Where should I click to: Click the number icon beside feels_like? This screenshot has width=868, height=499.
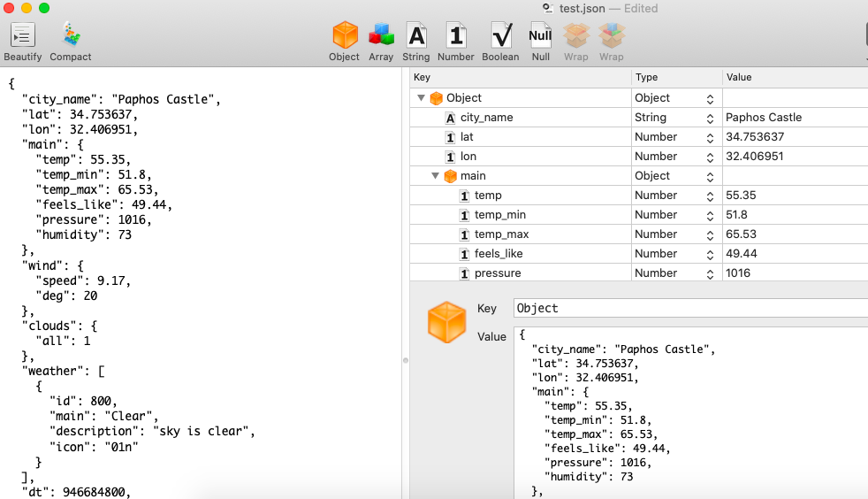[x=464, y=254]
